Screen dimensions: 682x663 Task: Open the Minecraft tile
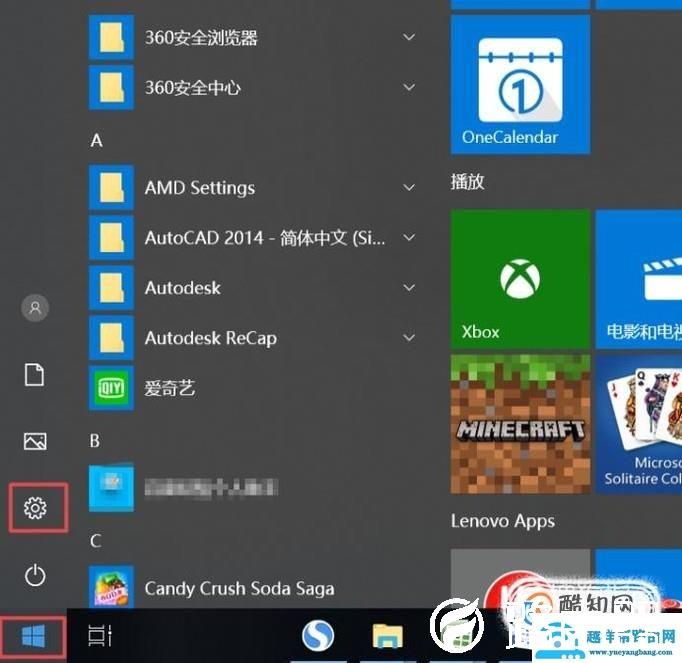(x=520, y=424)
